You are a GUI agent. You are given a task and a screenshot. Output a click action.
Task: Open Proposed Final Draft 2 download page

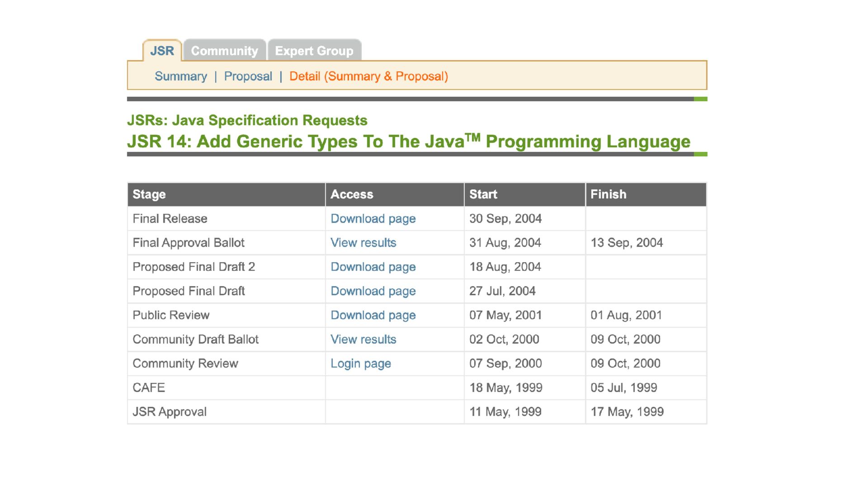pos(373,267)
